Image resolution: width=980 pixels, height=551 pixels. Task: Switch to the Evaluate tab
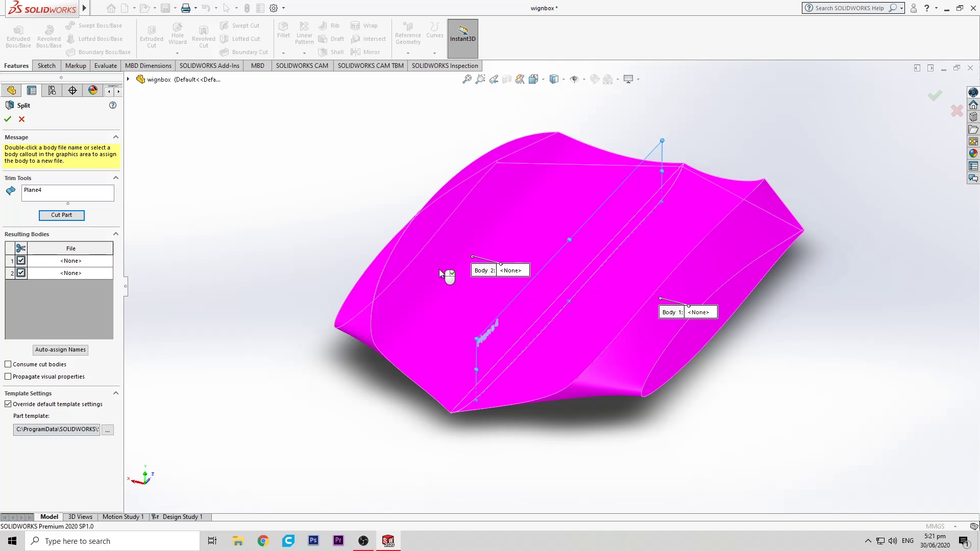pyautogui.click(x=106, y=66)
